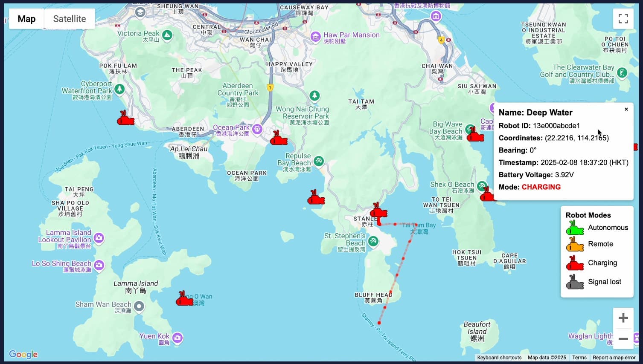Zoom out of the map

tap(623, 339)
